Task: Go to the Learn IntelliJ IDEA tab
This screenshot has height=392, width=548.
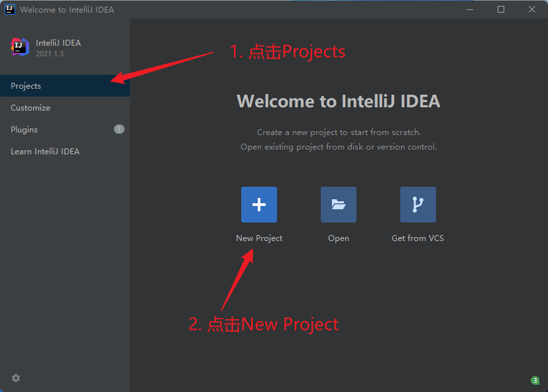Action: pos(45,152)
